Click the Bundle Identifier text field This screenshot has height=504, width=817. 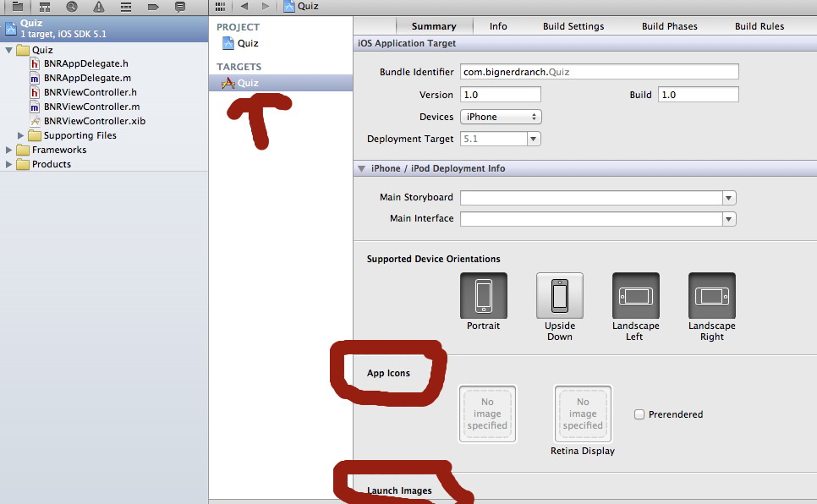pyautogui.click(x=599, y=72)
